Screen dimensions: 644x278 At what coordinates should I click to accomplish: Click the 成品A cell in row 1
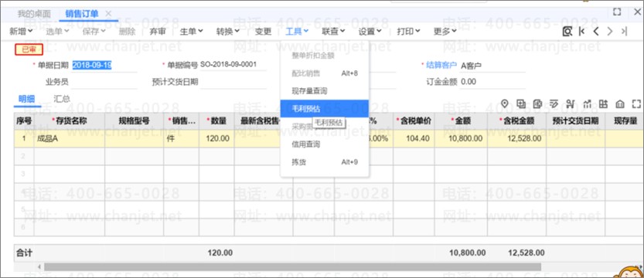tap(70, 138)
